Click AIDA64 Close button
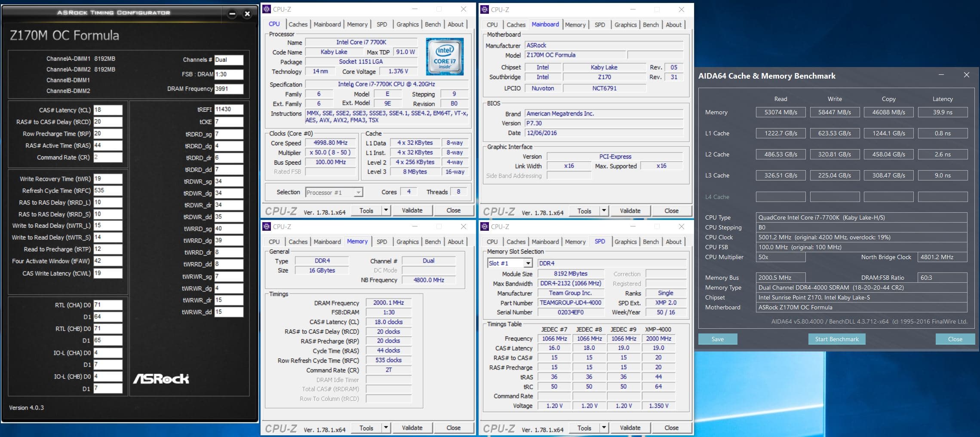The height and width of the screenshot is (437, 980). tap(955, 339)
